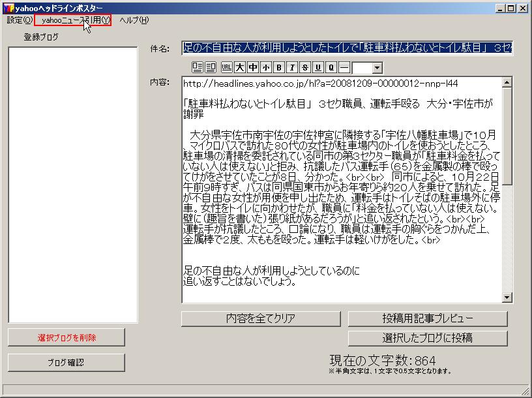532x398 pixels.
Task: Apply medium font size (中) button
Action: pyautogui.click(x=253, y=67)
